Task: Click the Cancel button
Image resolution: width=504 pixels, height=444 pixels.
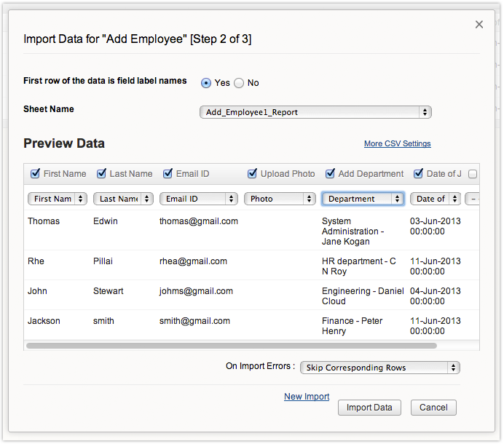Action: coord(433,408)
